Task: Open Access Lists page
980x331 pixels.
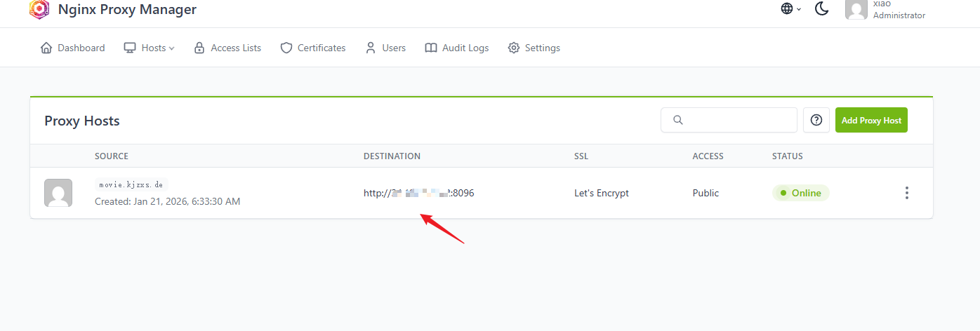Action: (227, 48)
